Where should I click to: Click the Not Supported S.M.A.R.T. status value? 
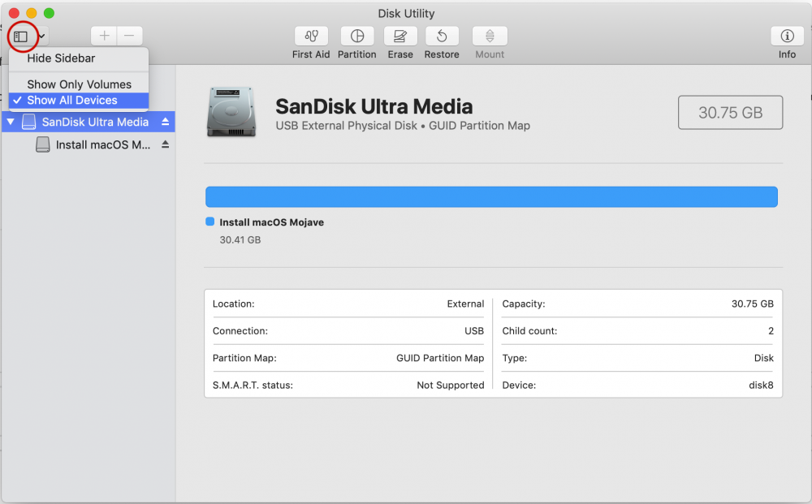[451, 385]
